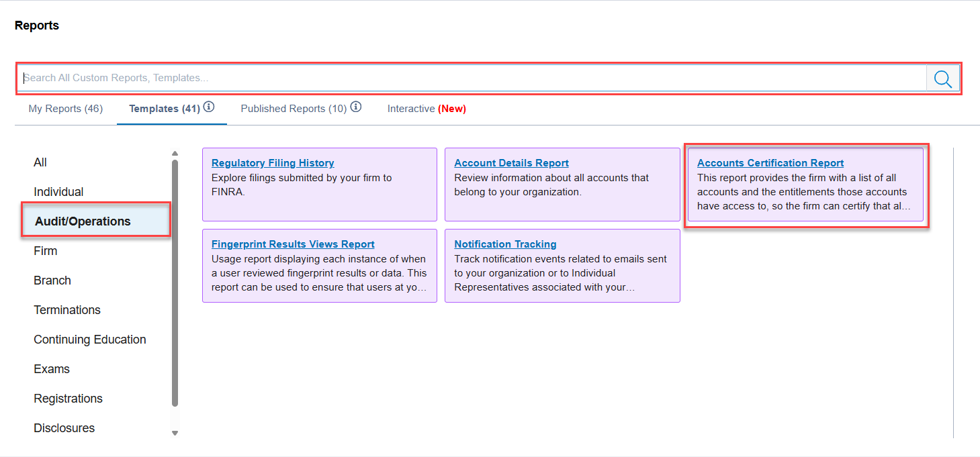
Task: Open the Interactive (New) tab
Action: click(427, 109)
